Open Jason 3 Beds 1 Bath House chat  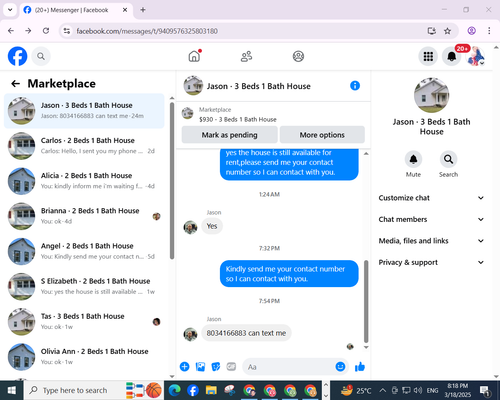(84, 111)
